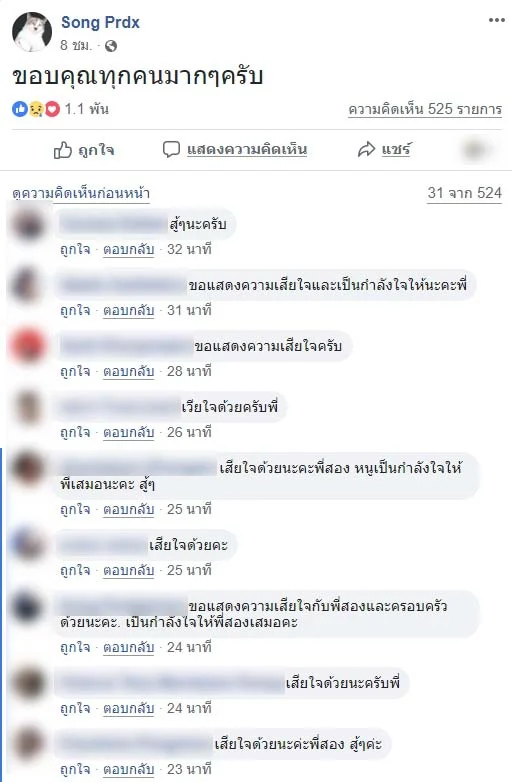Click the public globe privacy icon

[x=111, y=46]
